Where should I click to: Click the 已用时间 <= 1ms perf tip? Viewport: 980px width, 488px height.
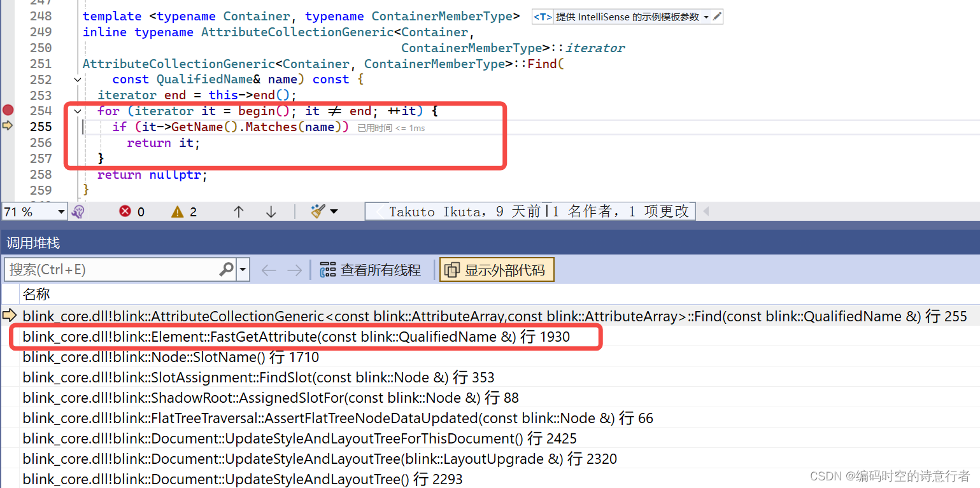coord(391,128)
